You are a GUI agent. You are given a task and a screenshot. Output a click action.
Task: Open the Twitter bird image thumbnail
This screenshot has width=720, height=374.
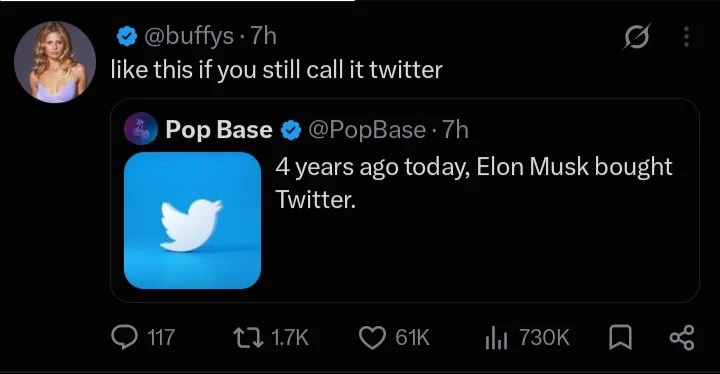click(192, 221)
